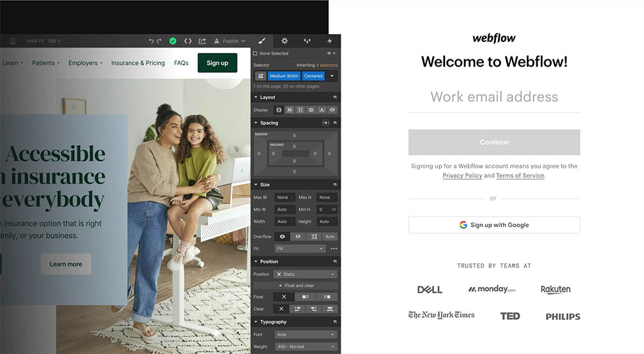Set overflow to scroll
Screen dimensions: 644x354
tap(314, 237)
